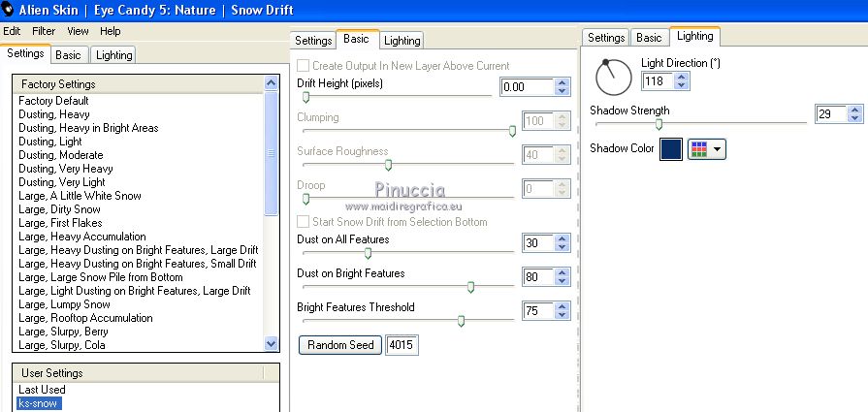Select Large, Heavy Accumulation preset
Screen dimensions: 868x412
[82, 237]
